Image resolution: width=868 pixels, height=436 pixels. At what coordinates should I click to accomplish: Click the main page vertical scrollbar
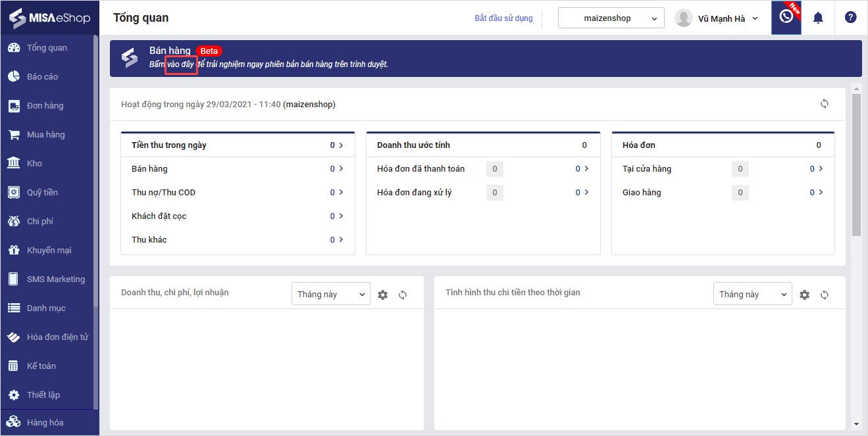pyautogui.click(x=855, y=164)
